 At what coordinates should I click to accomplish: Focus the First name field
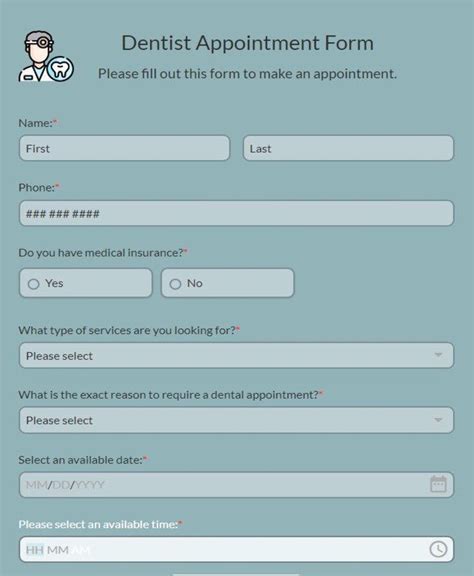coord(125,148)
